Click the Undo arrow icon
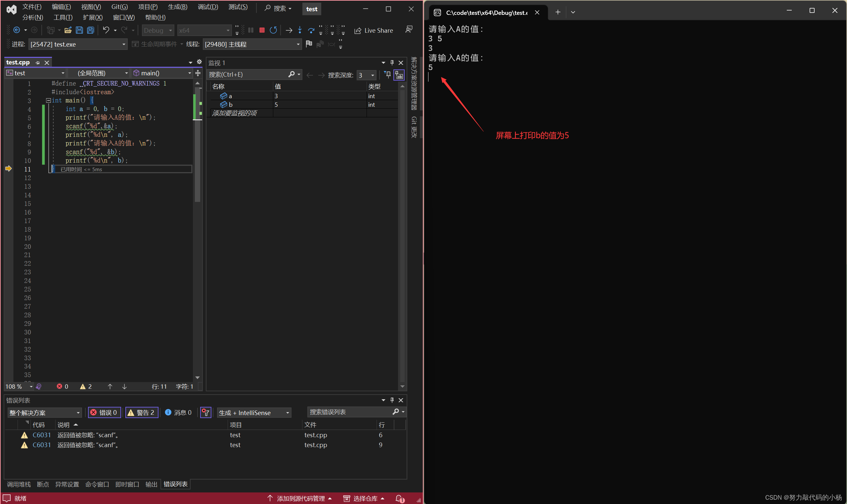This screenshot has height=504, width=847. pyautogui.click(x=106, y=30)
